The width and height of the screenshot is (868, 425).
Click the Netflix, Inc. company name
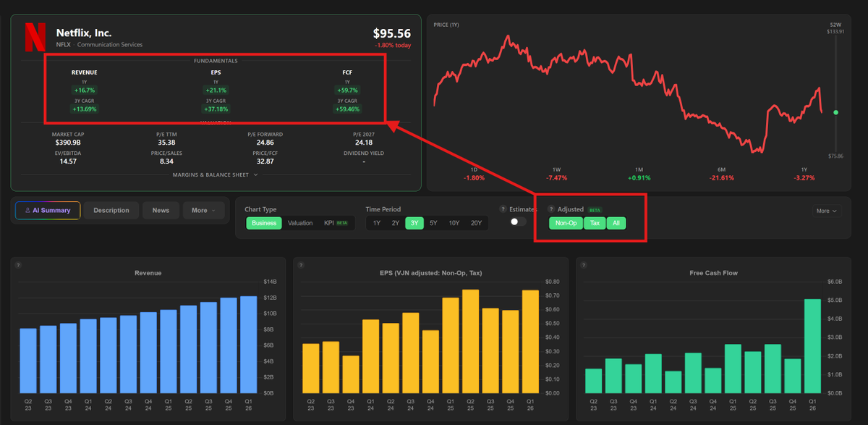pyautogui.click(x=84, y=33)
